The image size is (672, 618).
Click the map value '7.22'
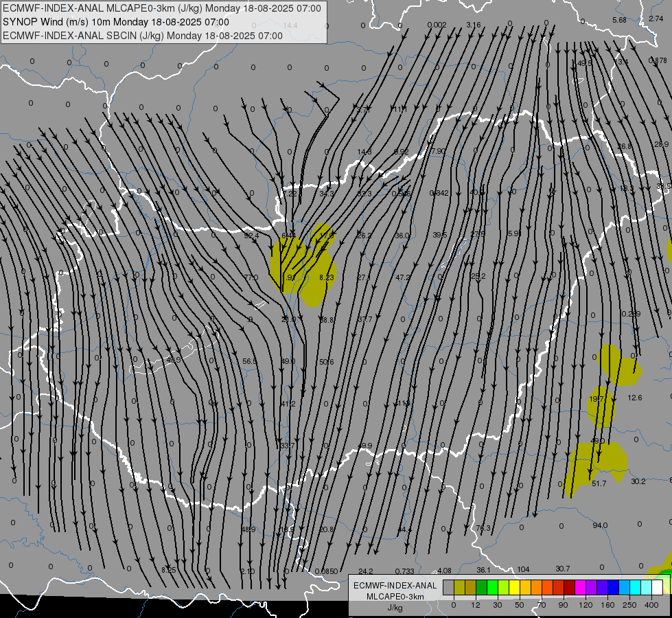coord(290,194)
